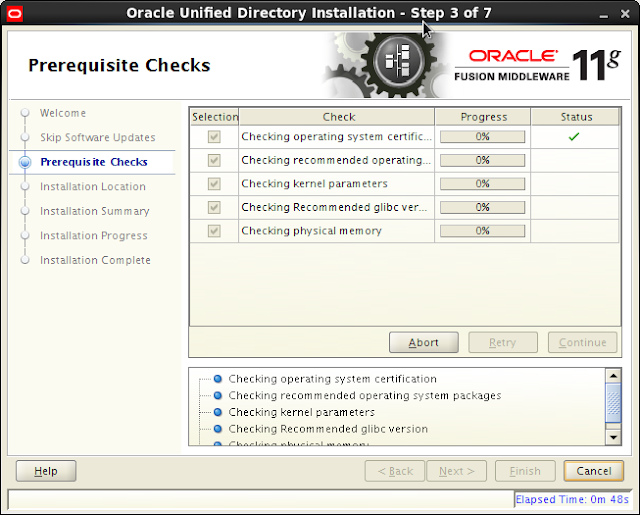Advance with the Next button
The height and width of the screenshot is (515, 640).
click(x=457, y=471)
